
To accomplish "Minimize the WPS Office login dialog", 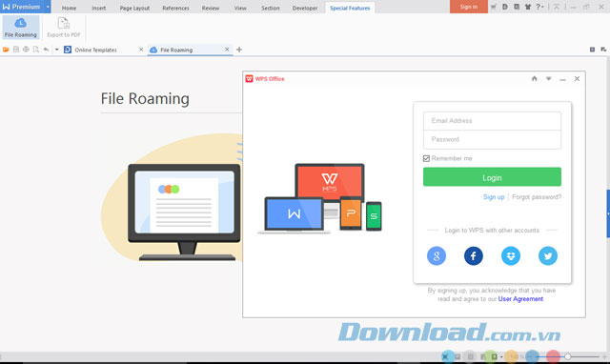I will click(x=562, y=79).
